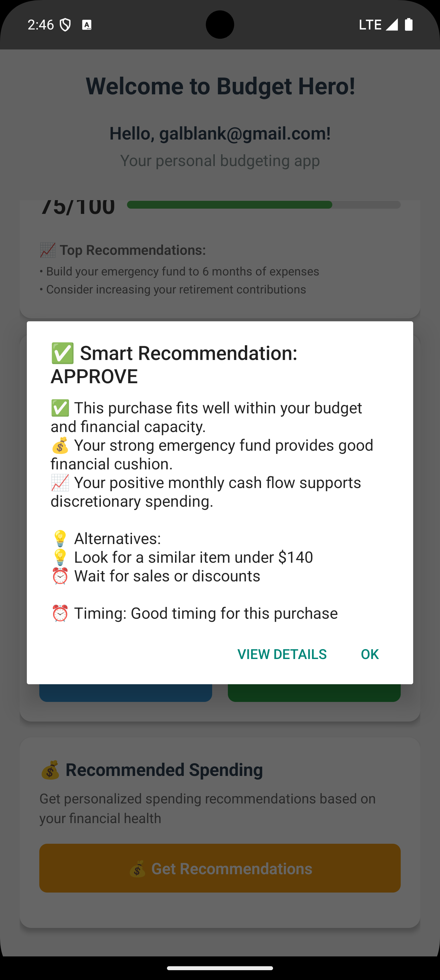Tap the LTE signal strength indicator

click(391, 24)
